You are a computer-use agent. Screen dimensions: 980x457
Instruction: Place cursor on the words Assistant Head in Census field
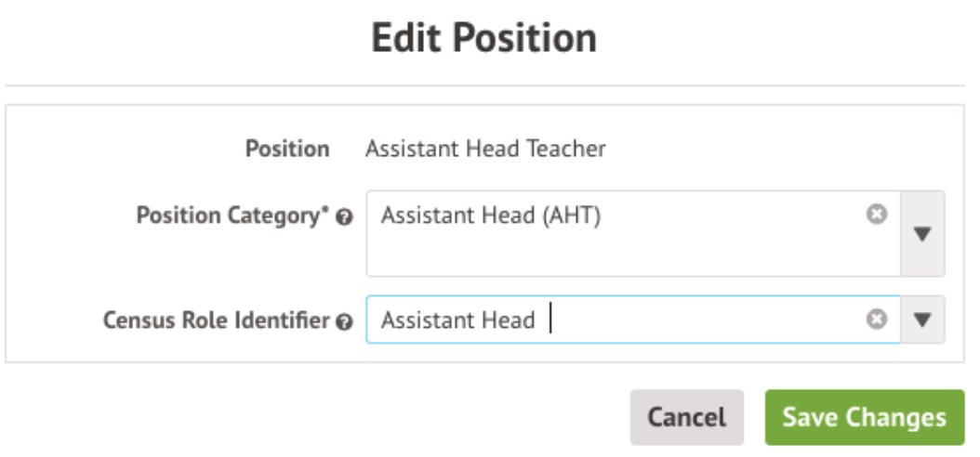pos(457,320)
